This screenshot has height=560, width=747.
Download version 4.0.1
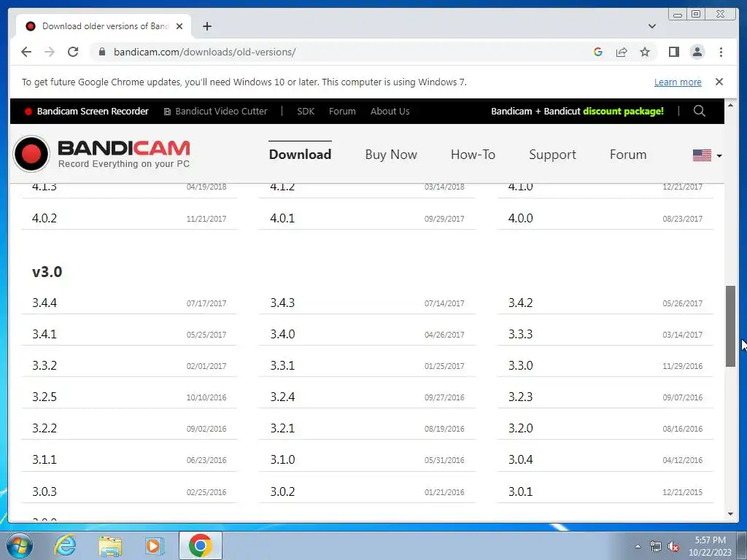coord(367,218)
